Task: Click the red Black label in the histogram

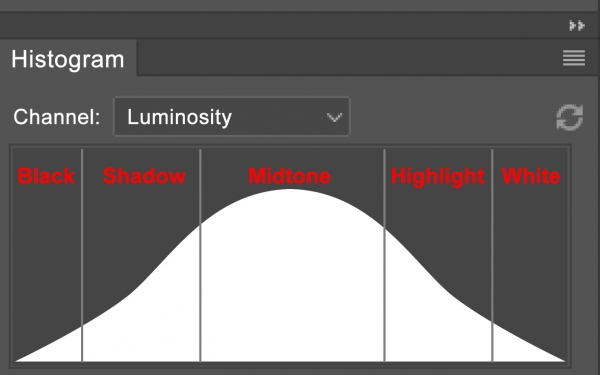Action: (46, 176)
